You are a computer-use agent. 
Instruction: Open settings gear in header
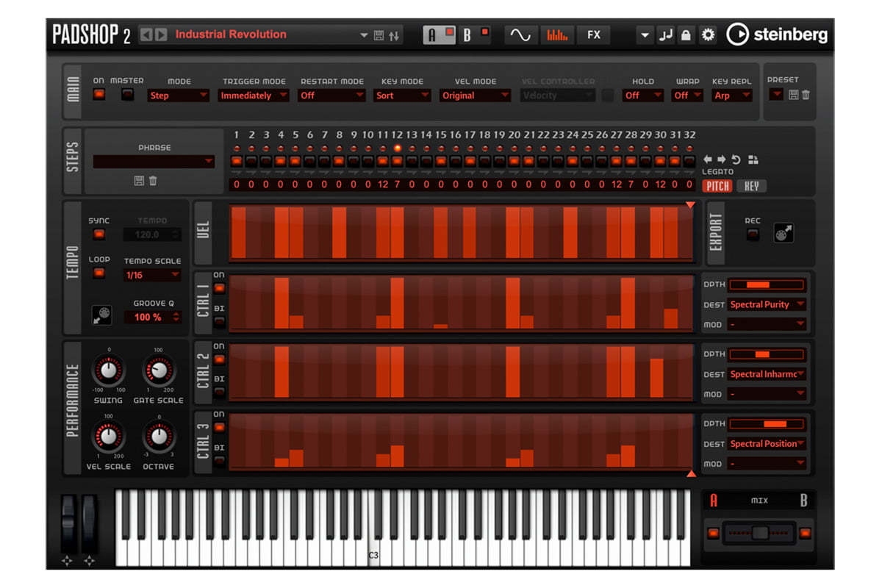[x=708, y=35]
